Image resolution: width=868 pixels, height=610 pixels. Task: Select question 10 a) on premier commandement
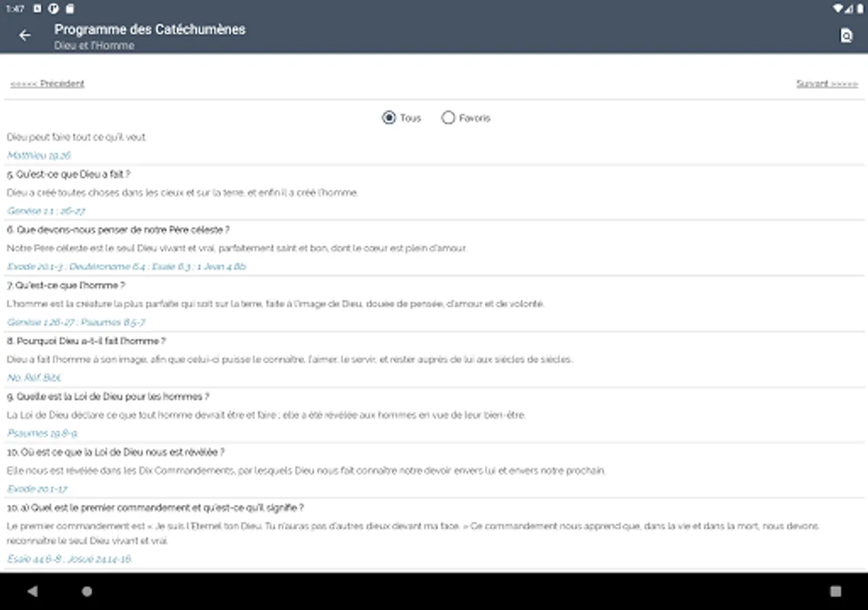155,508
